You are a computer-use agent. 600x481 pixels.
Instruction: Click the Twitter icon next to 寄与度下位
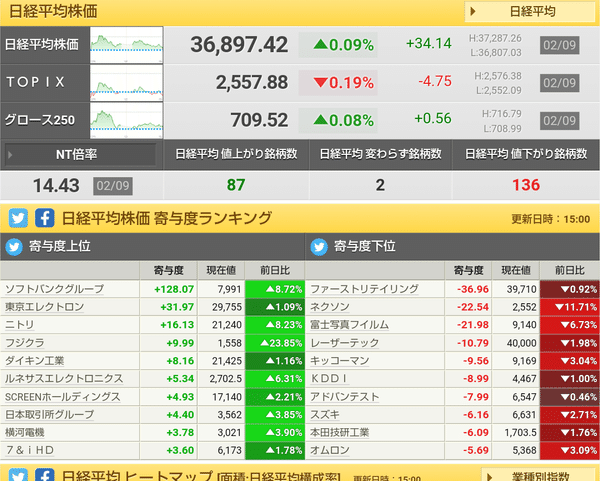click(319, 247)
